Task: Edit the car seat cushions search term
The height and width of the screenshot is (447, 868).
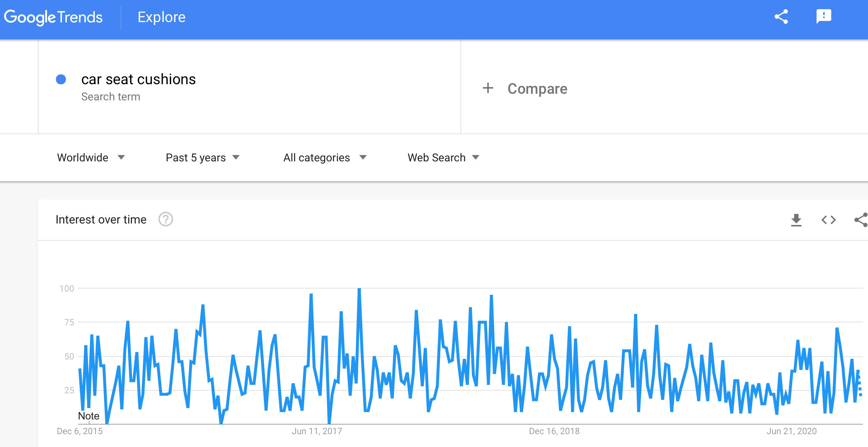Action: [139, 79]
